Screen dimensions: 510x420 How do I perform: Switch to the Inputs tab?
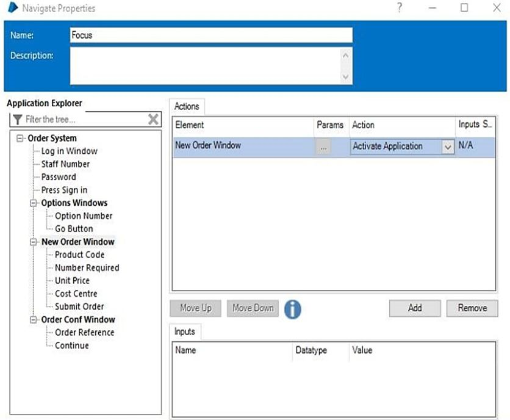coord(184,331)
